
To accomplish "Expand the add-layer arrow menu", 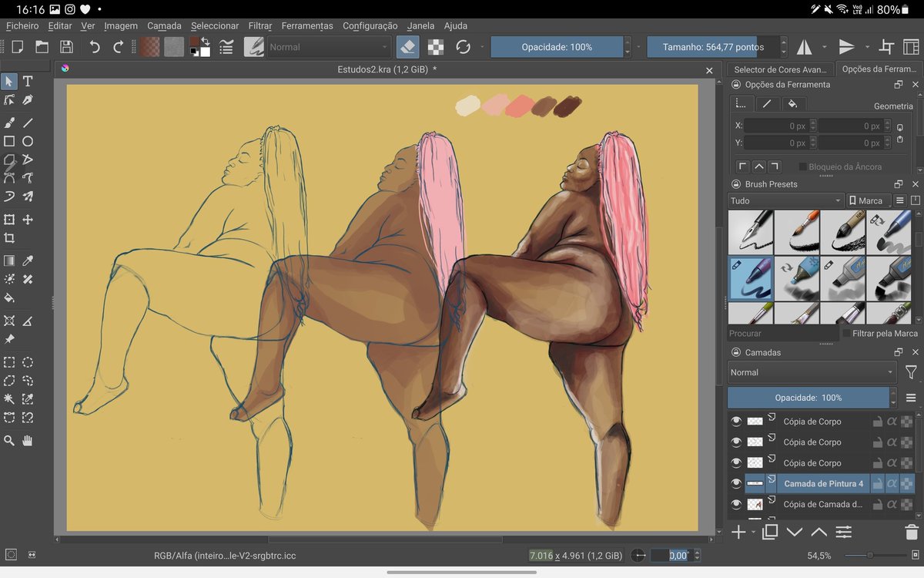I will (752, 533).
